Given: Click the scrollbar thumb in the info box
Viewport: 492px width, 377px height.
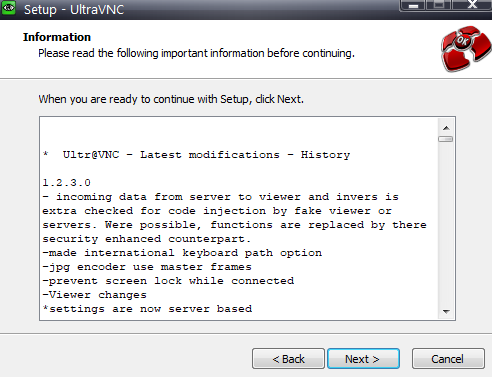Looking at the screenshot, I should [446, 139].
